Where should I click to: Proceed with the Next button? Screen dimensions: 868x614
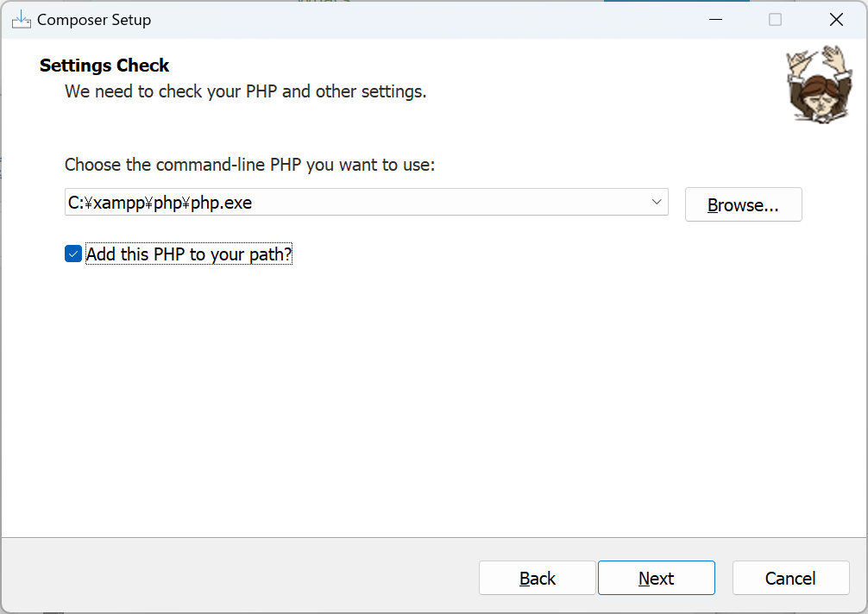[x=656, y=578]
